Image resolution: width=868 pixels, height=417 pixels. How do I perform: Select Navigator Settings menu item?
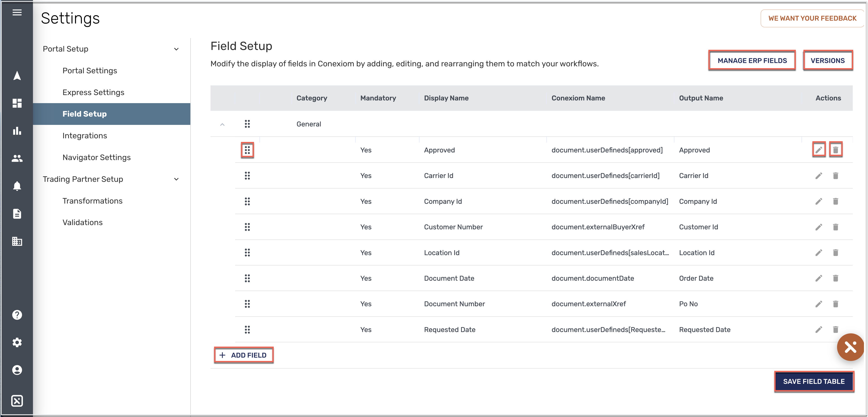click(x=96, y=157)
